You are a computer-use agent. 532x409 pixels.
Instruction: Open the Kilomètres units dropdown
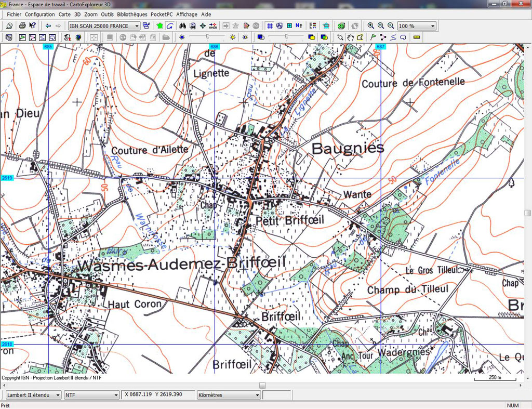[x=229, y=395]
